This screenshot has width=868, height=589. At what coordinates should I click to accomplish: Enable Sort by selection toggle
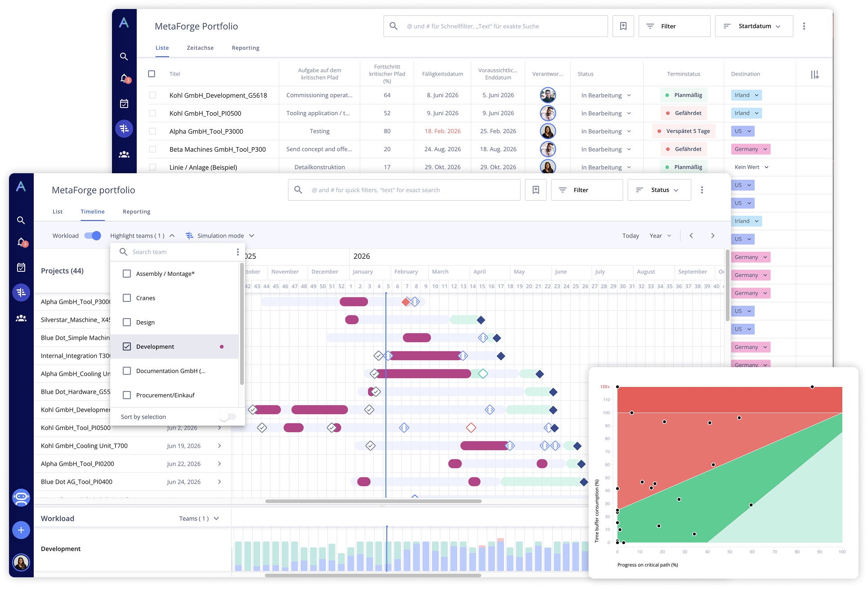(x=228, y=417)
